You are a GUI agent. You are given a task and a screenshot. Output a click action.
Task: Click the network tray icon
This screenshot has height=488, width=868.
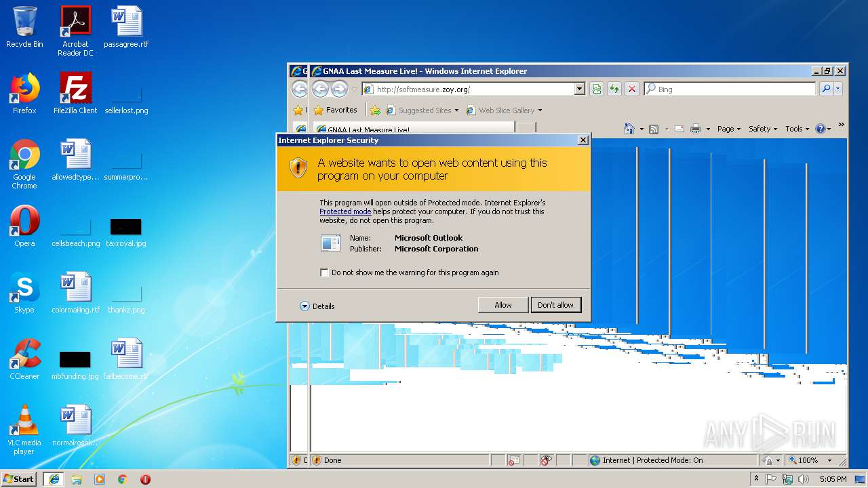pyautogui.click(x=787, y=479)
